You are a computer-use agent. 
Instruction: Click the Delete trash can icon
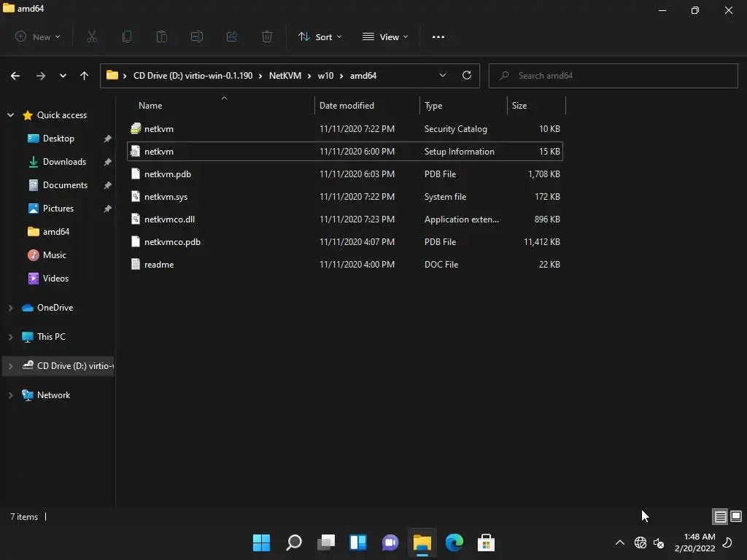267,36
